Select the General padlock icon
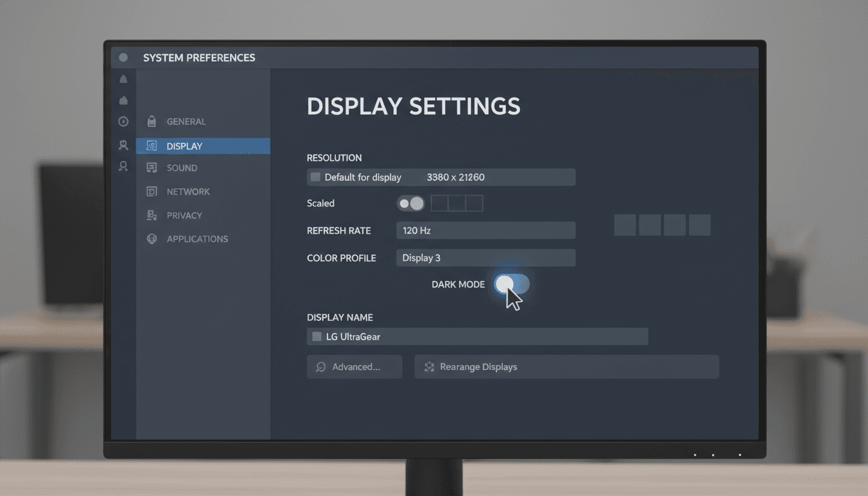 click(x=151, y=121)
